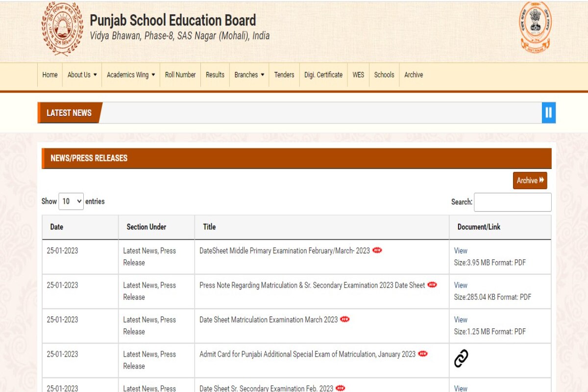Viewport: 588px width, 392px height.
Task: Click the new badge on Press Note row
Action: click(432, 285)
